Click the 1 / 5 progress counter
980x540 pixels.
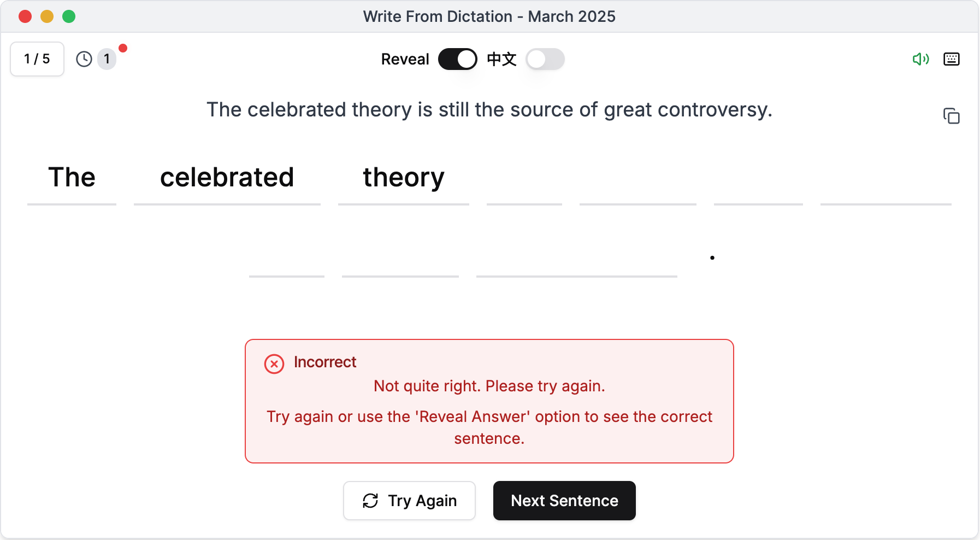coord(37,59)
